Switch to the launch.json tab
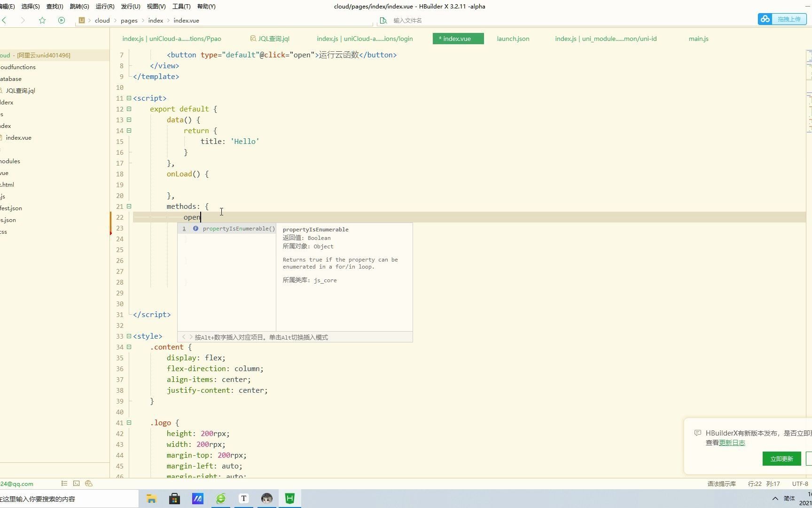The width and height of the screenshot is (812, 508). click(x=513, y=39)
